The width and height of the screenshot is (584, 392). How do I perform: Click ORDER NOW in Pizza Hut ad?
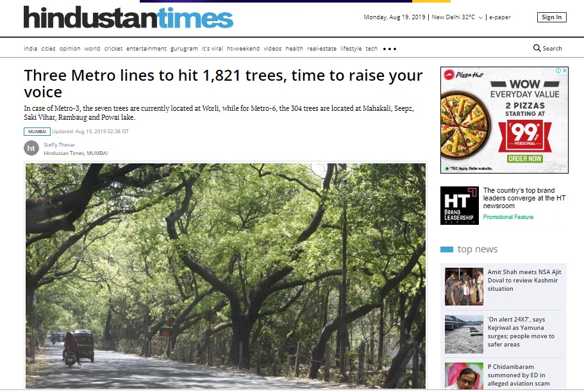pyautogui.click(x=524, y=159)
